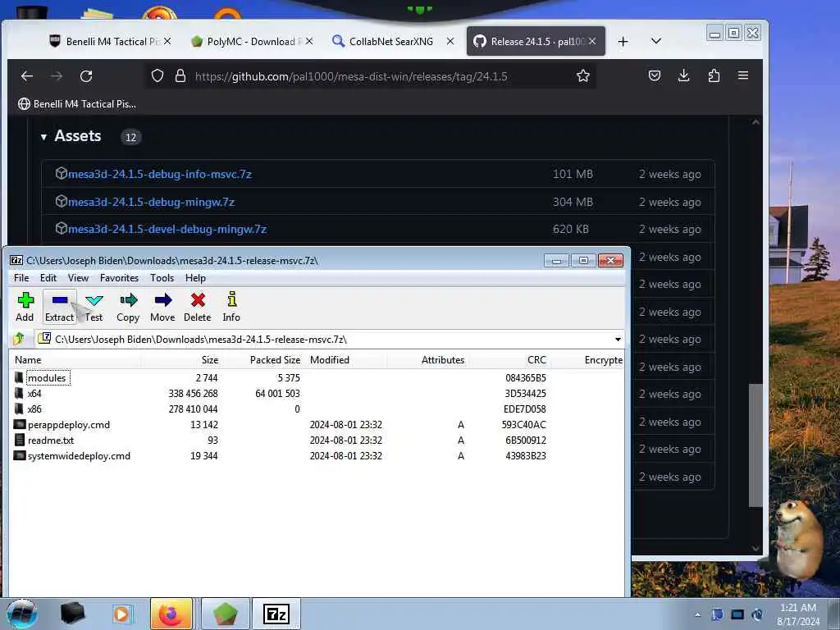Open the Benelli M4 Tactical bookmark
Viewport: 840px width, 630px height.
pyautogui.click(x=77, y=104)
